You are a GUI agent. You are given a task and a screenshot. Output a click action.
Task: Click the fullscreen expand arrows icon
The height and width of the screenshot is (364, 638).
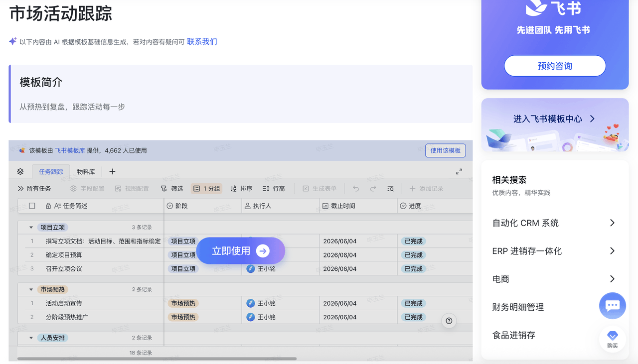click(459, 172)
